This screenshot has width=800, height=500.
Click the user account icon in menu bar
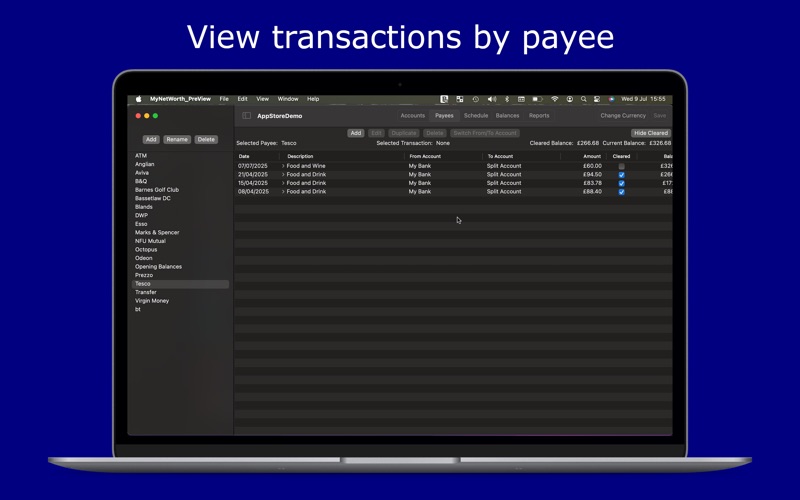click(x=569, y=99)
